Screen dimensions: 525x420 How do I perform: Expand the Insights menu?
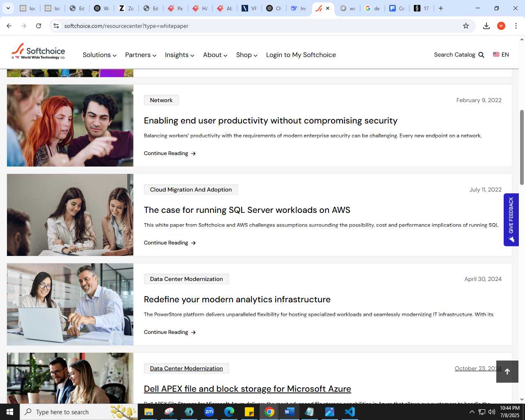coord(180,55)
